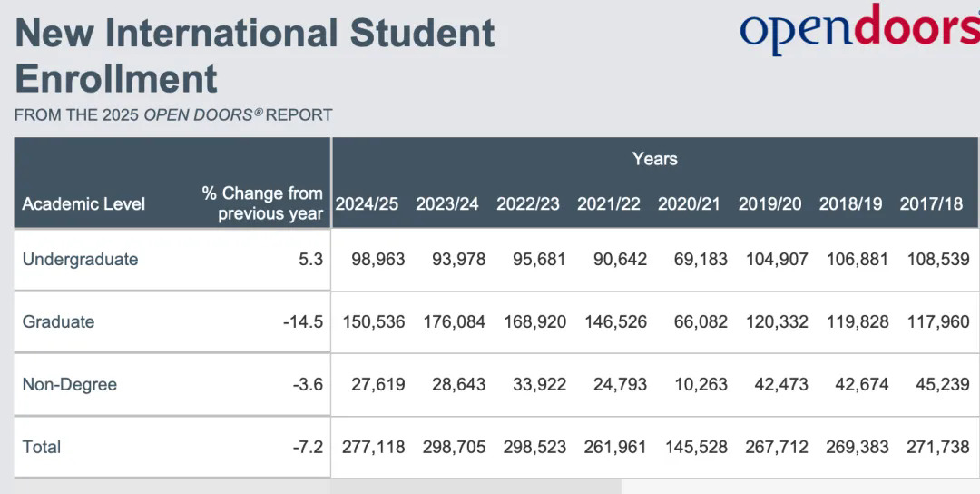The width and height of the screenshot is (980, 494).
Task: Click the opendoors logo
Action: click(858, 29)
